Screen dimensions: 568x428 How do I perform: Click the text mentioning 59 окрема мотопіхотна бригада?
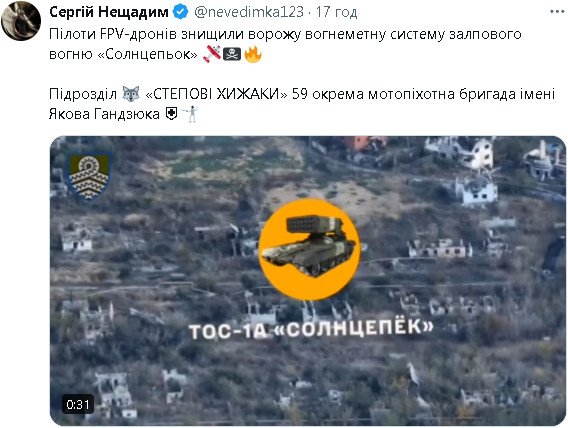(302, 104)
